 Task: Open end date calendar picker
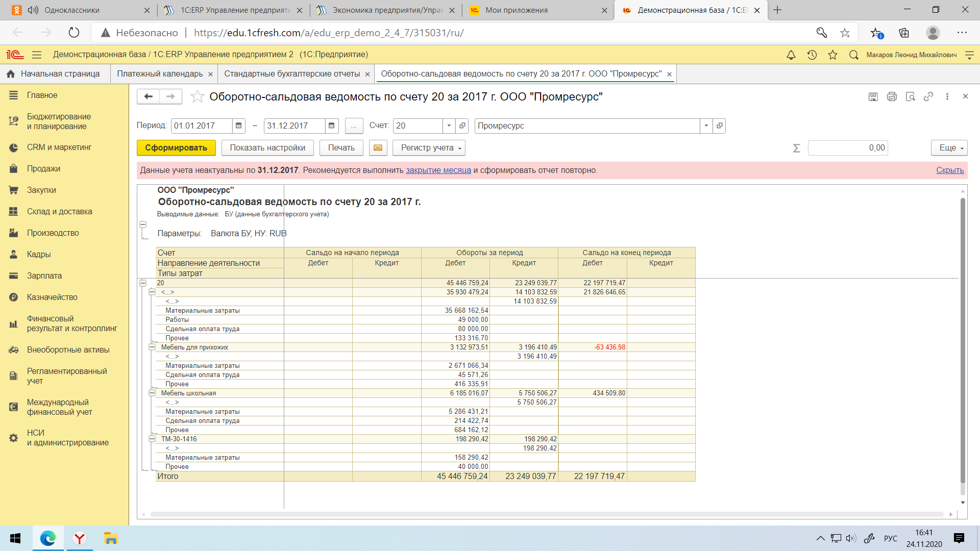coord(331,126)
